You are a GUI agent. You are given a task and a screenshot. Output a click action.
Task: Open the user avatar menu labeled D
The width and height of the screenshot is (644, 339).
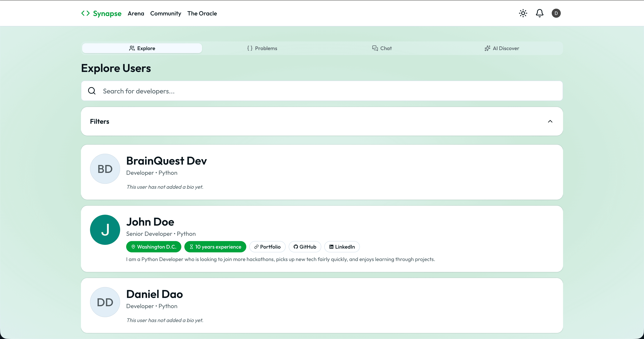coord(556,13)
